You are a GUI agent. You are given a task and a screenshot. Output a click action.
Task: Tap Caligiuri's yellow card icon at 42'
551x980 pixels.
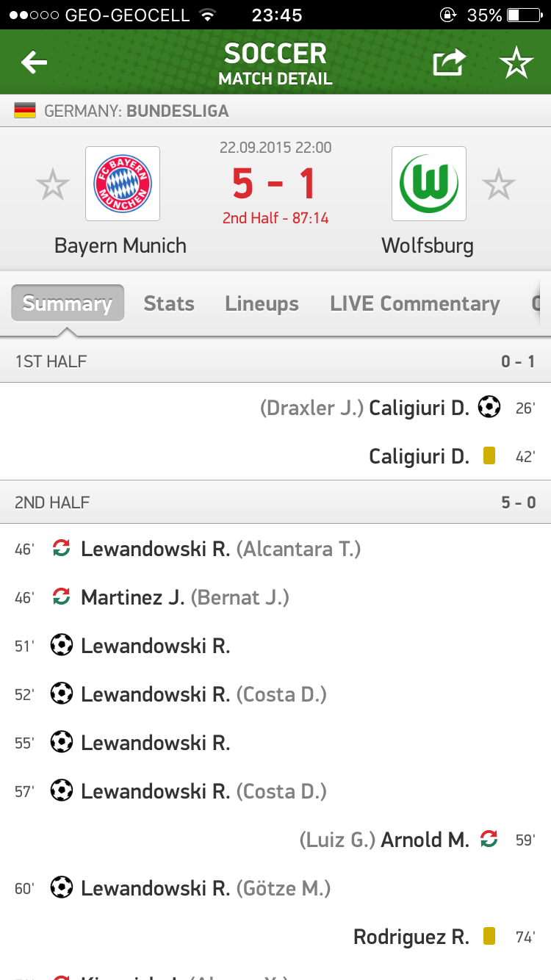click(489, 456)
